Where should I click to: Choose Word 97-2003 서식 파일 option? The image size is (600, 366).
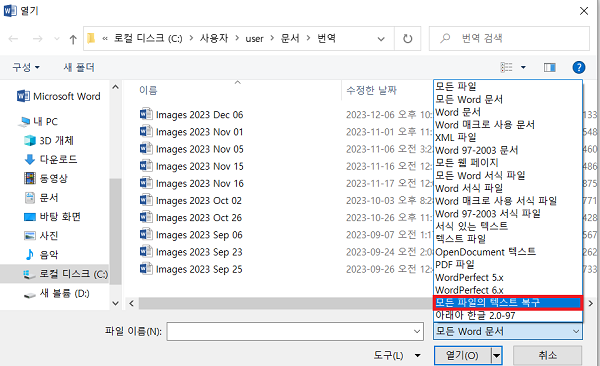pyautogui.click(x=508, y=214)
